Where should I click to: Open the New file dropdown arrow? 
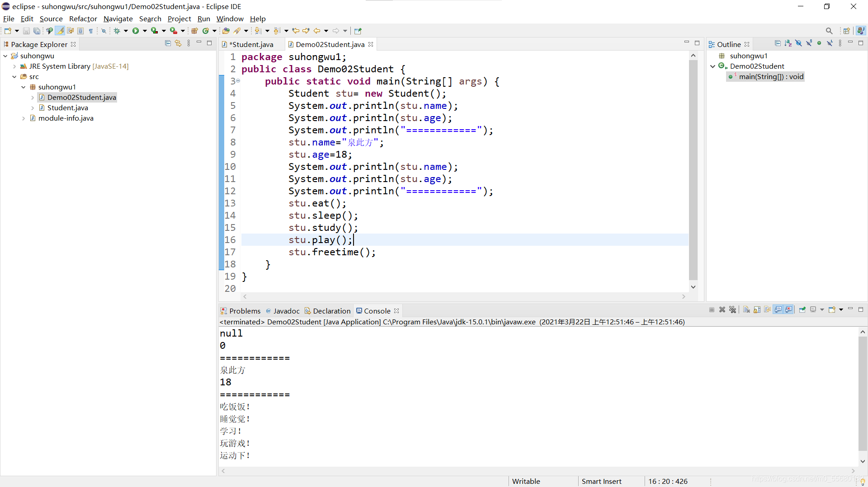point(17,31)
